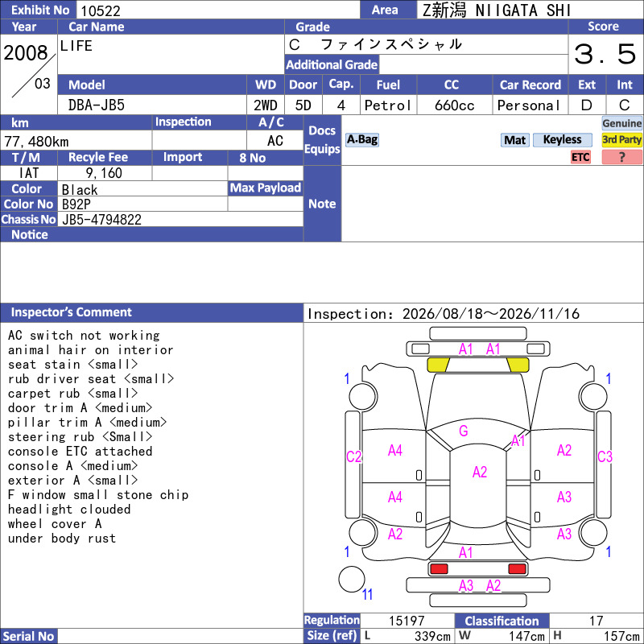Click the A2 mark on the roof
This screenshot has width=644, height=644.
point(480,472)
